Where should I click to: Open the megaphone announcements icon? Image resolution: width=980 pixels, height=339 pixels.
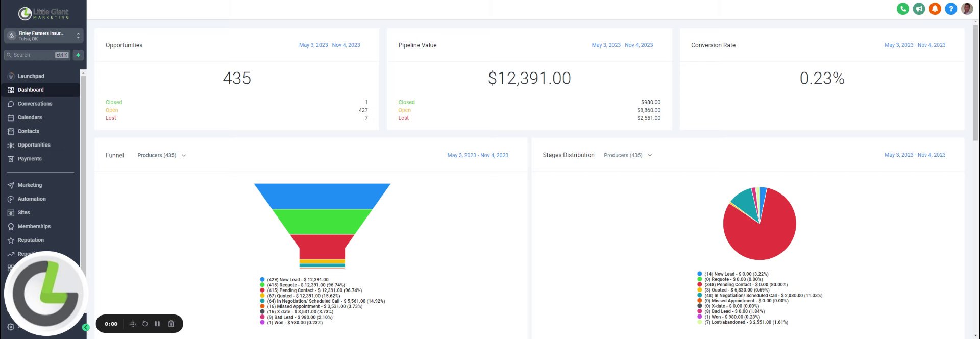click(919, 9)
